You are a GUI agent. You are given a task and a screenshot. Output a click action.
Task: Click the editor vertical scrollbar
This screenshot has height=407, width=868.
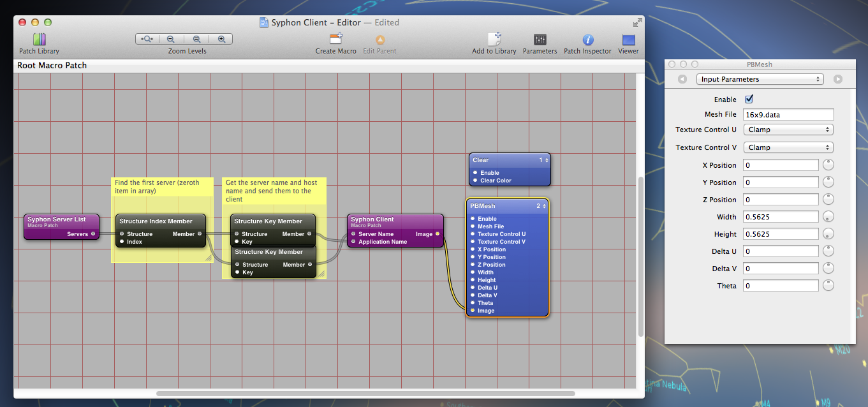641,256
